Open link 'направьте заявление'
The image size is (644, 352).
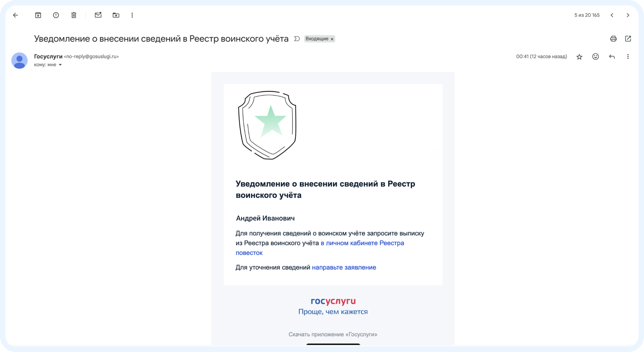(344, 267)
